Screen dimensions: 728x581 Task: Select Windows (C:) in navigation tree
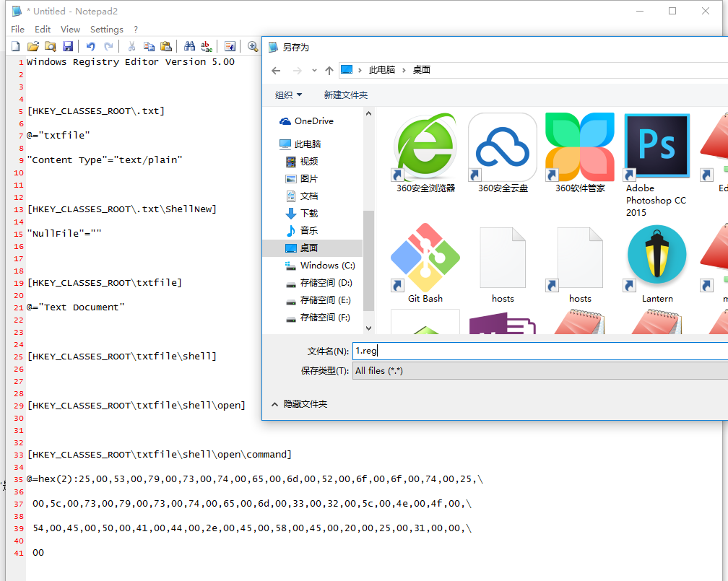coord(318,266)
